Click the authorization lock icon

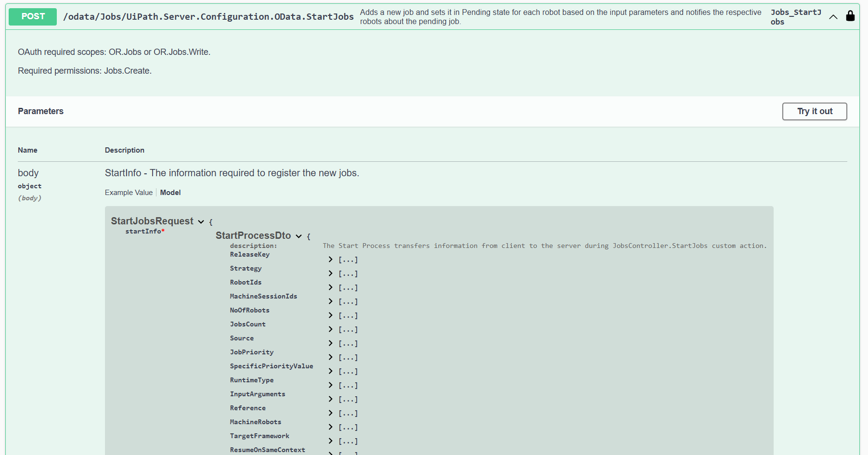click(850, 16)
